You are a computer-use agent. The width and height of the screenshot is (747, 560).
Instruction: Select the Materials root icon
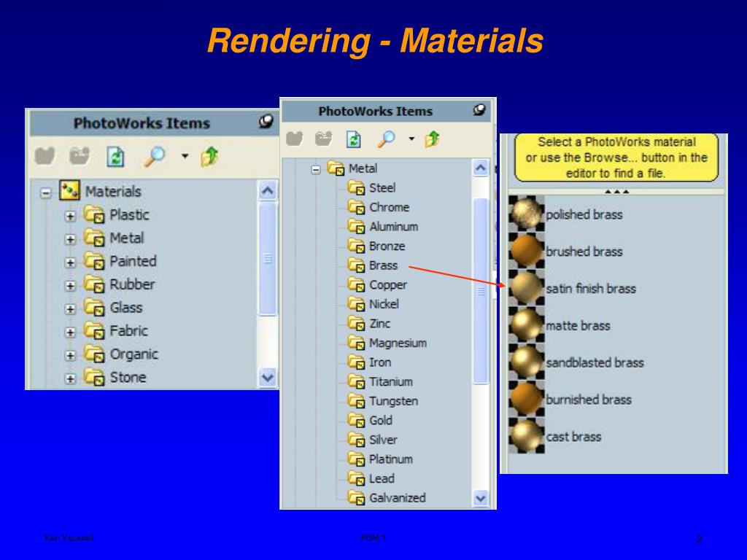pyautogui.click(x=69, y=190)
